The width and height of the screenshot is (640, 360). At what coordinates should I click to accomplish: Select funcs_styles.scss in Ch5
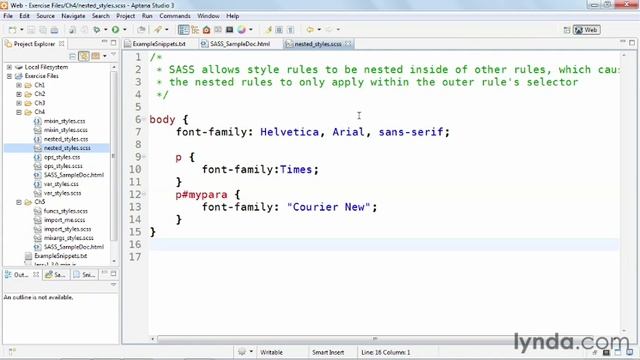66,211
